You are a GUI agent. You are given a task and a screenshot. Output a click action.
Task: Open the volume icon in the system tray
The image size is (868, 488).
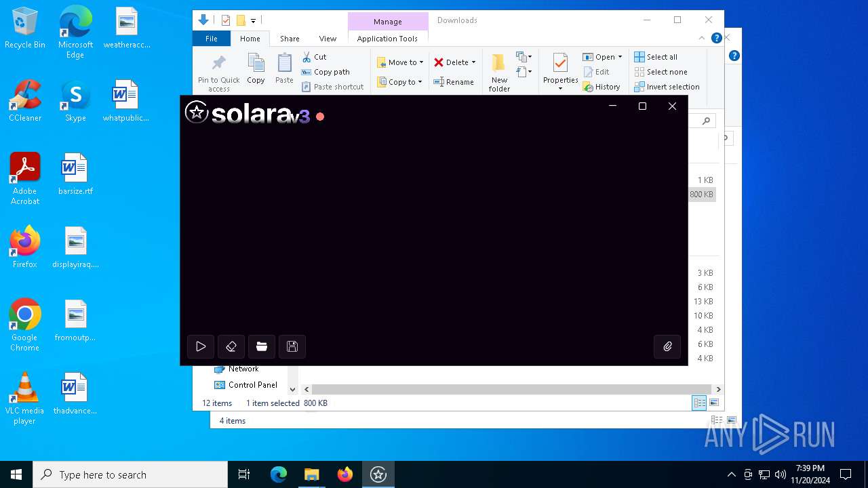(x=781, y=474)
